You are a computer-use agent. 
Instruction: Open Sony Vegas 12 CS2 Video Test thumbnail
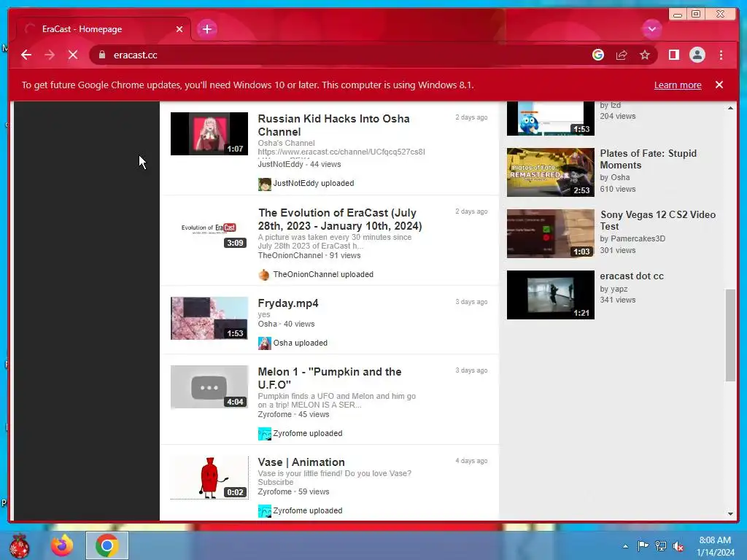coord(550,233)
